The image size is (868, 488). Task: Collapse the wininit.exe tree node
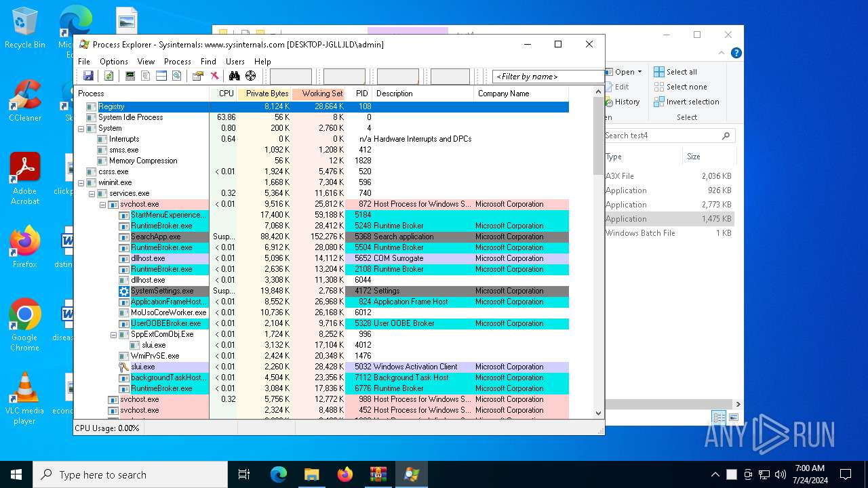coord(81,182)
